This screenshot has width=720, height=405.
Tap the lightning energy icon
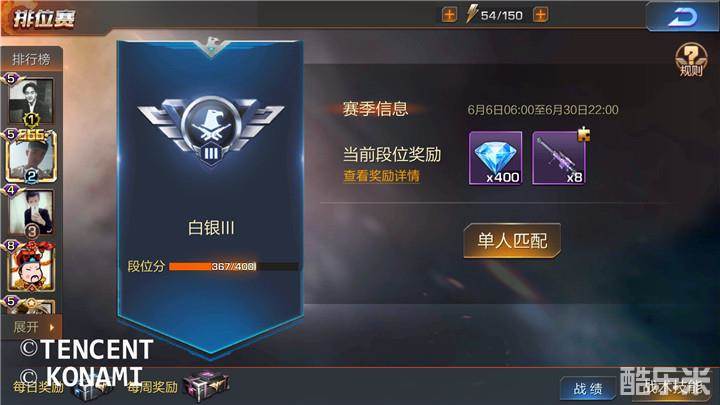point(472,14)
